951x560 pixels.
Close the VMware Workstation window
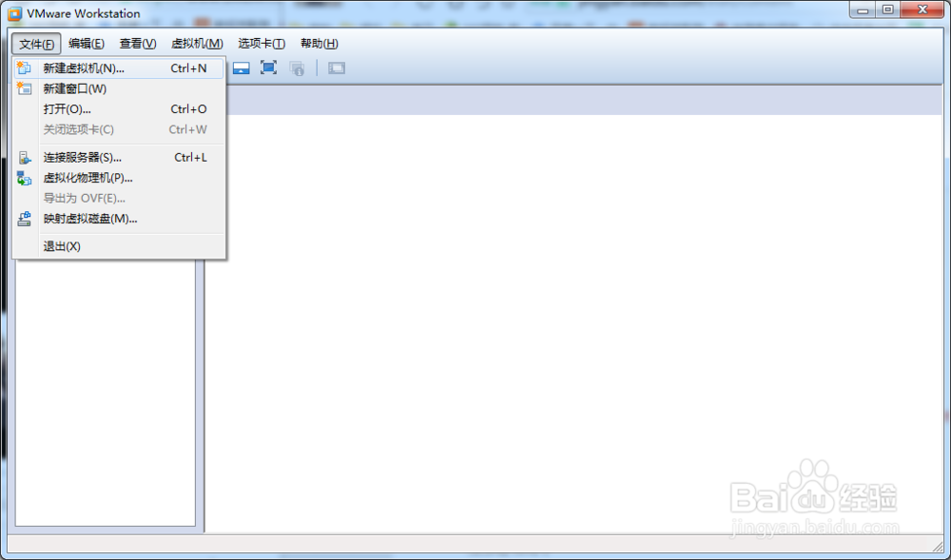pos(922,10)
